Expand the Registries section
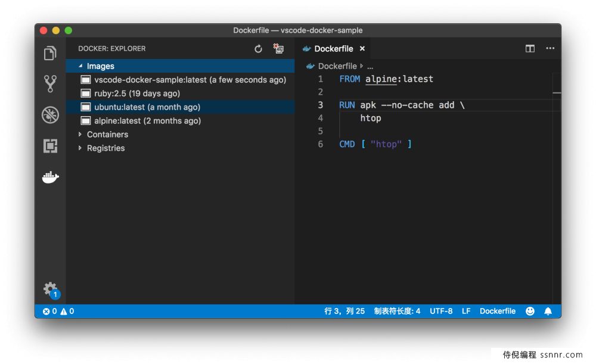596x364 pixels. [x=80, y=148]
